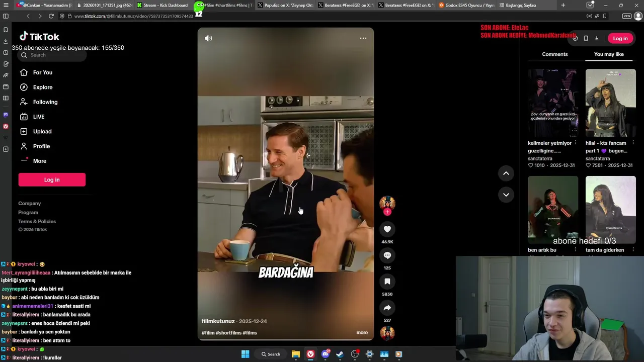
Task: Open the 'hilal - kts fancam' video thumbnail
Action: (610, 103)
